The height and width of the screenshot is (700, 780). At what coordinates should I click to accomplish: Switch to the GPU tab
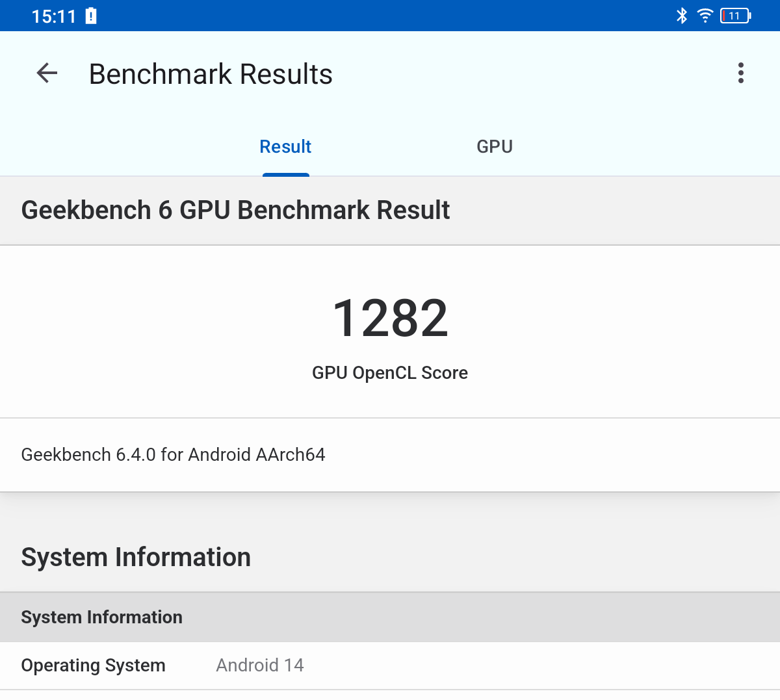pos(495,147)
